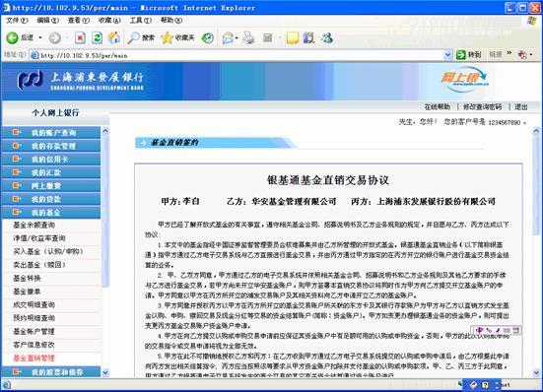This screenshot has width=543, height=392.
Task: Click the Refresh page icon
Action: tap(97, 37)
